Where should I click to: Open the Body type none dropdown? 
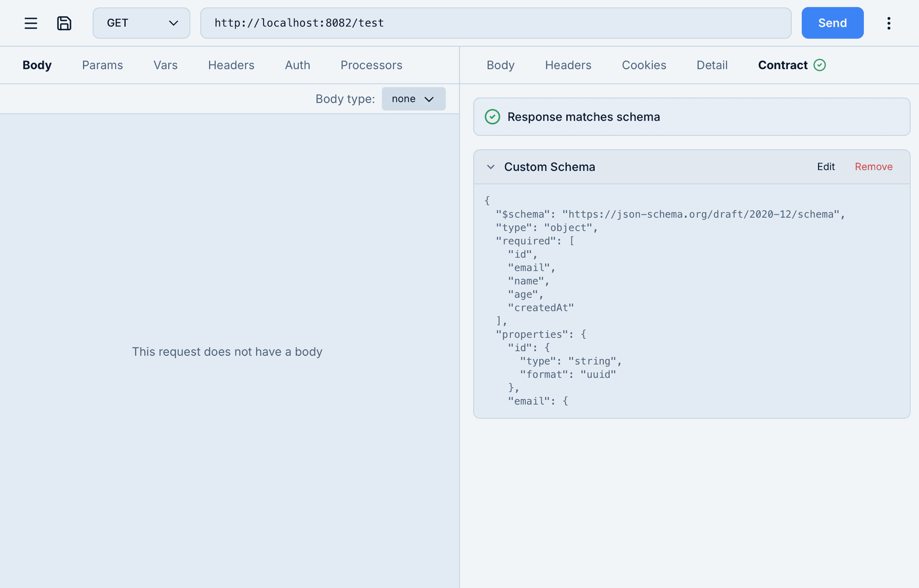tap(413, 99)
